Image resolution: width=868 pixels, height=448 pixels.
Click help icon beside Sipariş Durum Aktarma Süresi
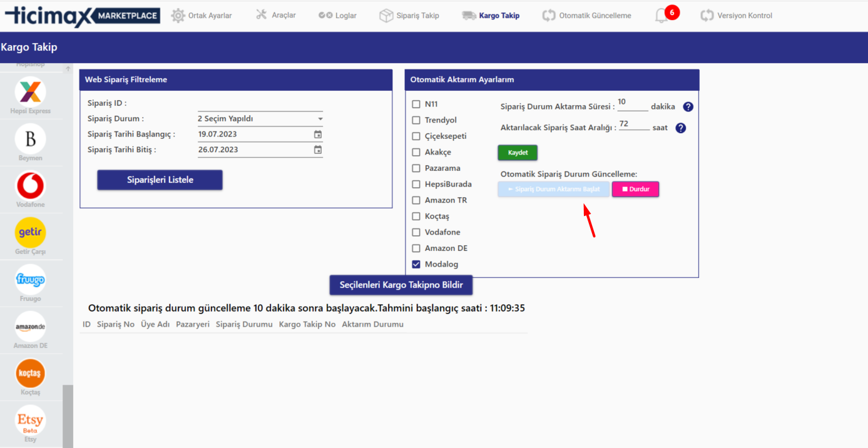[x=688, y=107]
